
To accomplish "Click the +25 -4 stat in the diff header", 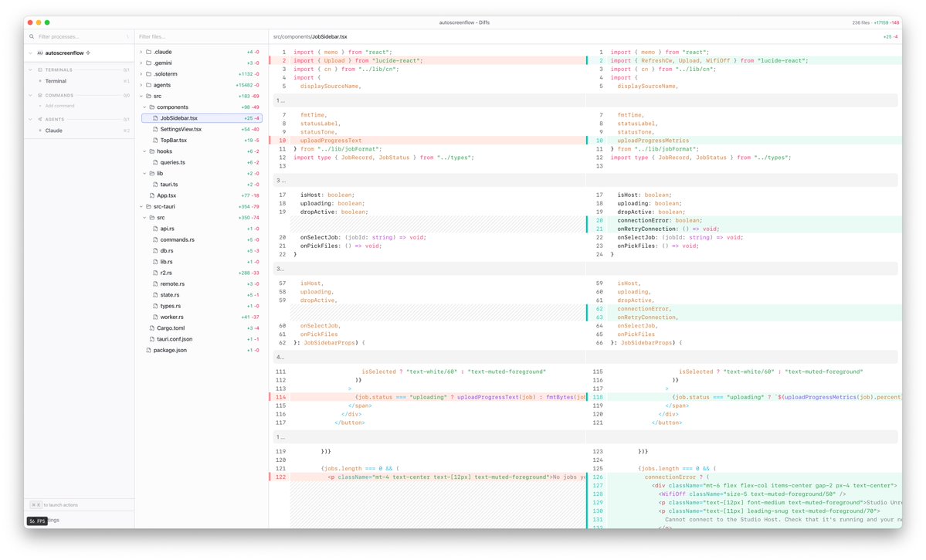I will pyautogui.click(x=890, y=36).
